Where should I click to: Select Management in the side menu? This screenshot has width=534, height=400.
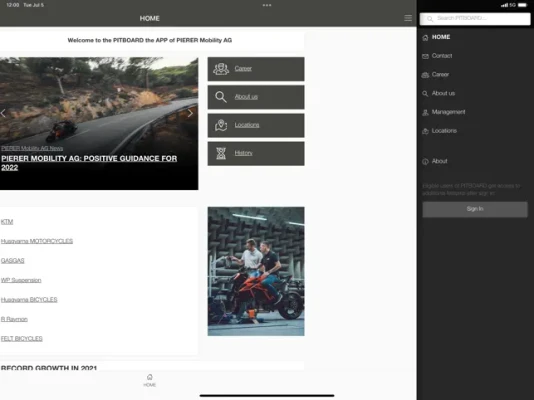(x=448, y=112)
